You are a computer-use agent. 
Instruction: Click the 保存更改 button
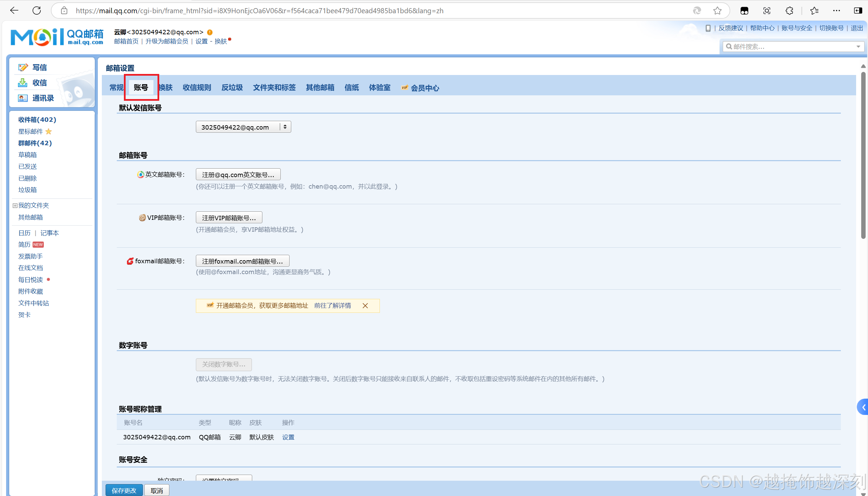pyautogui.click(x=124, y=490)
